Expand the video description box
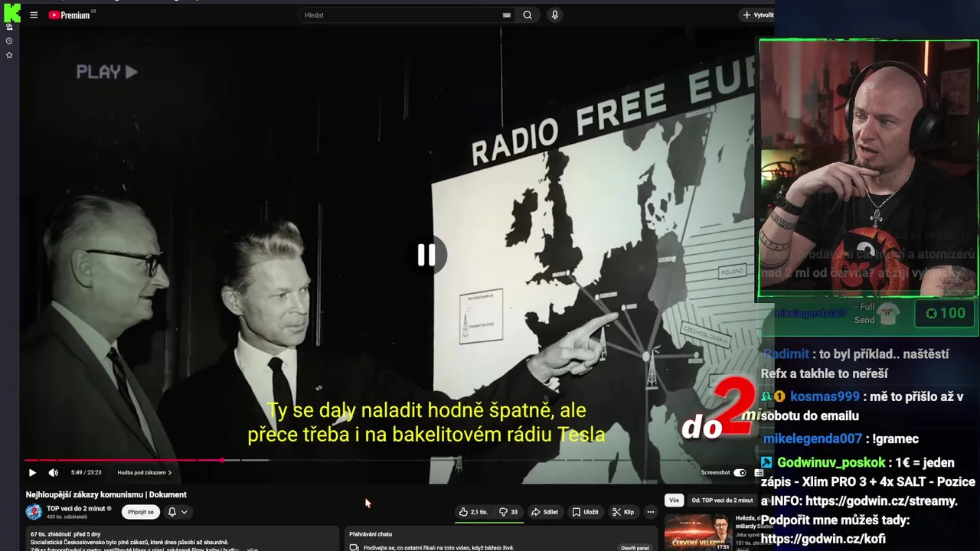 pos(182,539)
